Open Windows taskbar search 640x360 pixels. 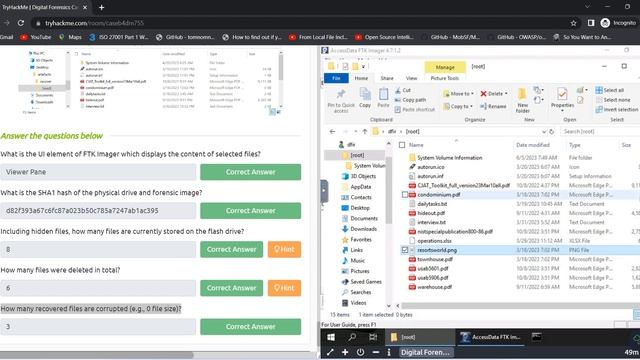352,337
